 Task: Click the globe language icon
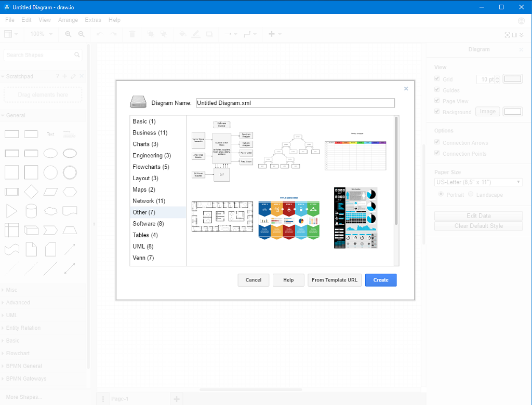click(522, 21)
